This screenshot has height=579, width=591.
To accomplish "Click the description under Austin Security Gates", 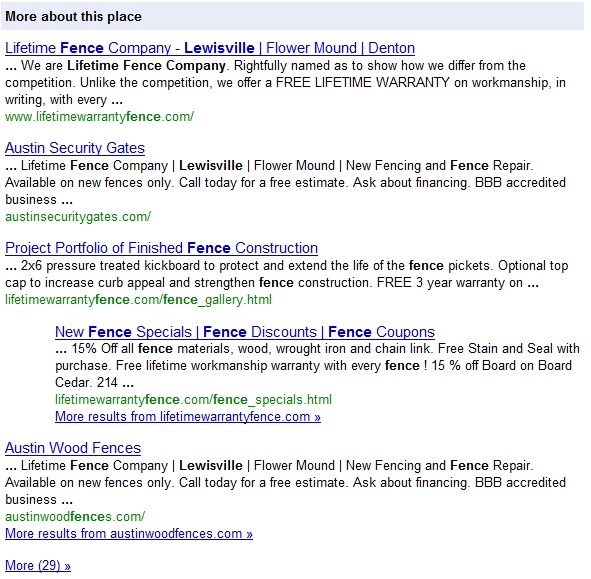I will (285, 182).
